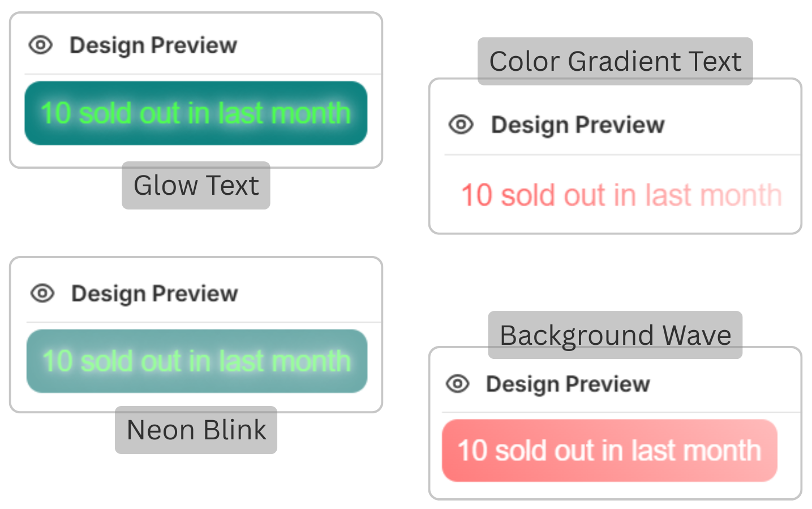The width and height of the screenshot is (812, 509).
Task: Select the Design Preview heading under Color Gradient Text
Action: click(x=577, y=125)
